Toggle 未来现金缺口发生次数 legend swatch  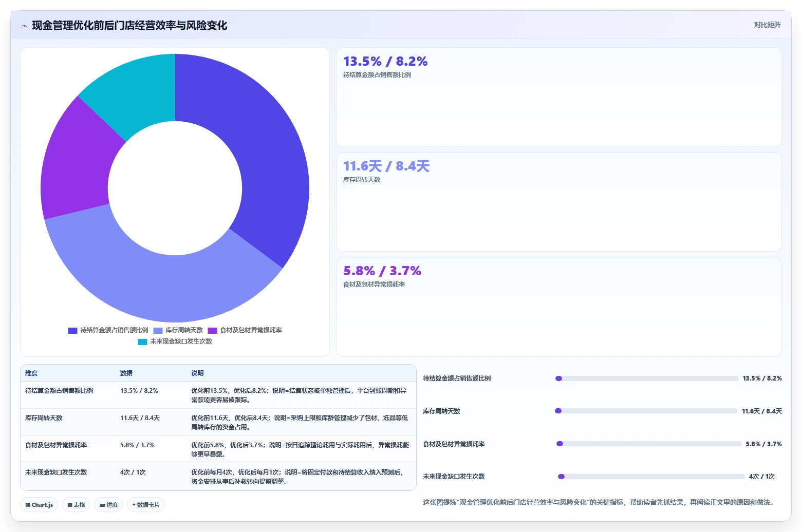point(142,341)
